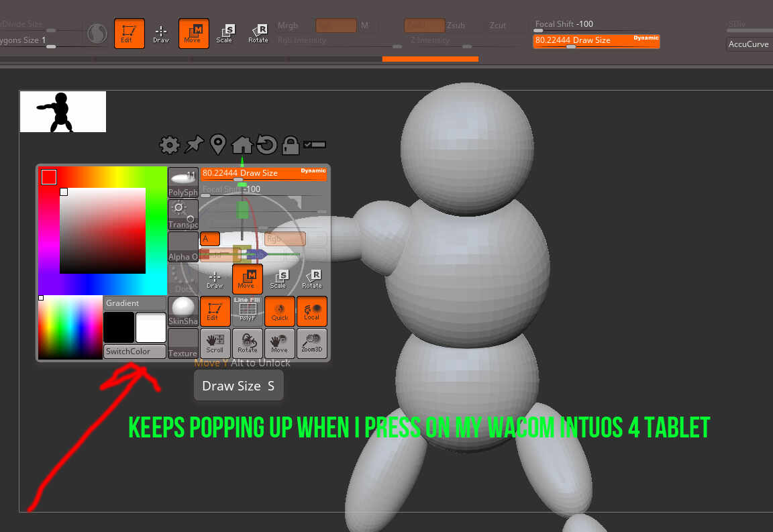Click the gizmo checkbox-bar icon next to the lock
Viewport: 773px width, 532px height.
(x=315, y=144)
